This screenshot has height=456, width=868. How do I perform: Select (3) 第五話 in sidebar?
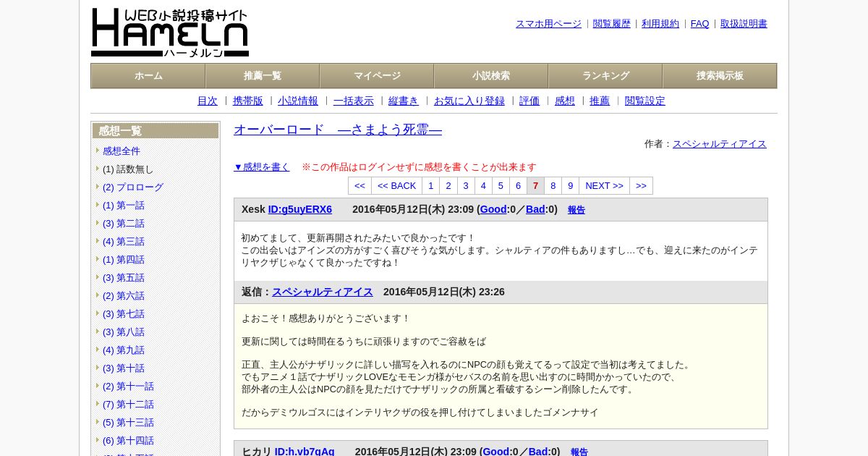pyautogui.click(x=124, y=278)
